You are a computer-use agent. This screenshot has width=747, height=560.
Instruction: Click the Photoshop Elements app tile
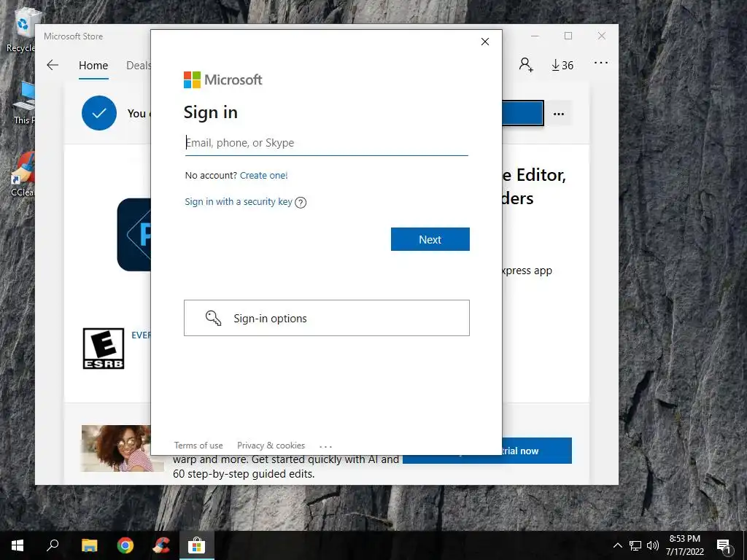pos(134,235)
